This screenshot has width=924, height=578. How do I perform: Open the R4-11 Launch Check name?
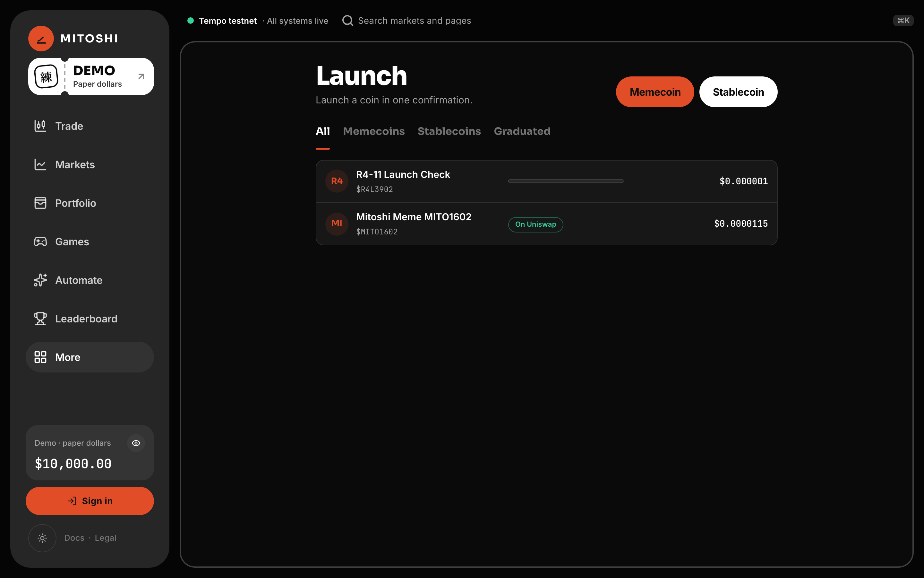pyautogui.click(x=403, y=175)
